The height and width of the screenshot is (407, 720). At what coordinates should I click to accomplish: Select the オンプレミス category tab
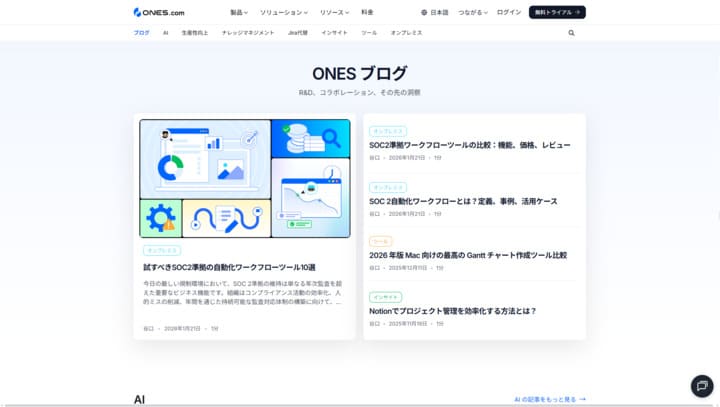406,33
